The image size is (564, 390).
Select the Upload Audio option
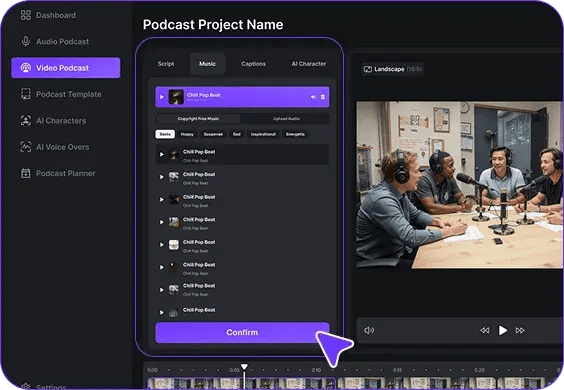pos(286,119)
